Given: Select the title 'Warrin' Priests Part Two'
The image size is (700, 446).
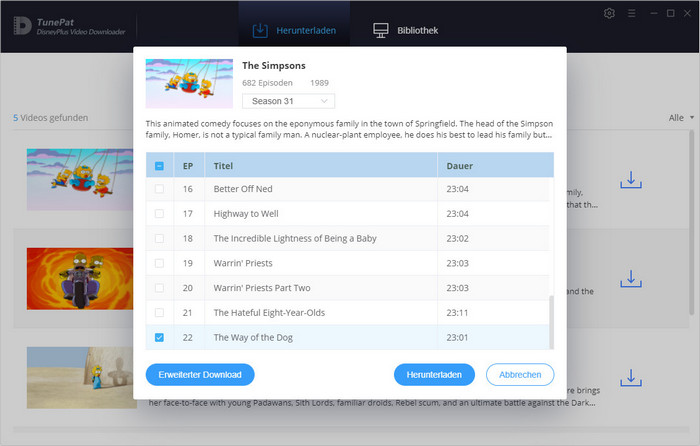Looking at the screenshot, I should click(262, 288).
